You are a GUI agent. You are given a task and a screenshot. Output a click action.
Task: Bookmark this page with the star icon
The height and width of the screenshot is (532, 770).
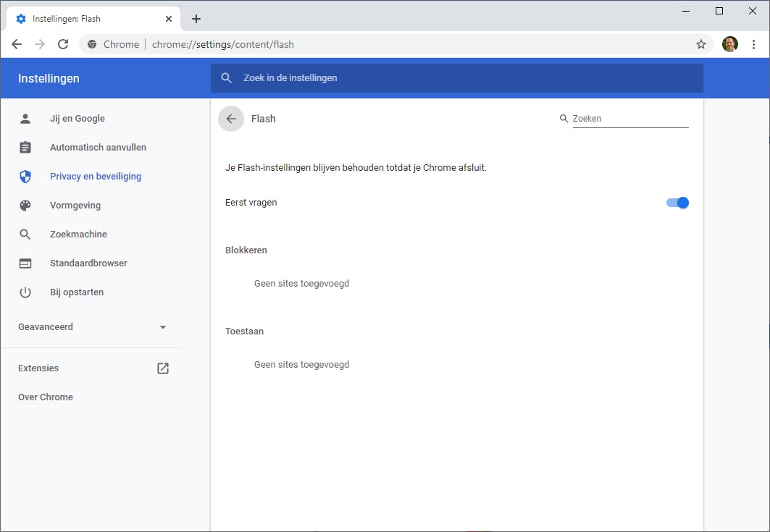point(701,44)
